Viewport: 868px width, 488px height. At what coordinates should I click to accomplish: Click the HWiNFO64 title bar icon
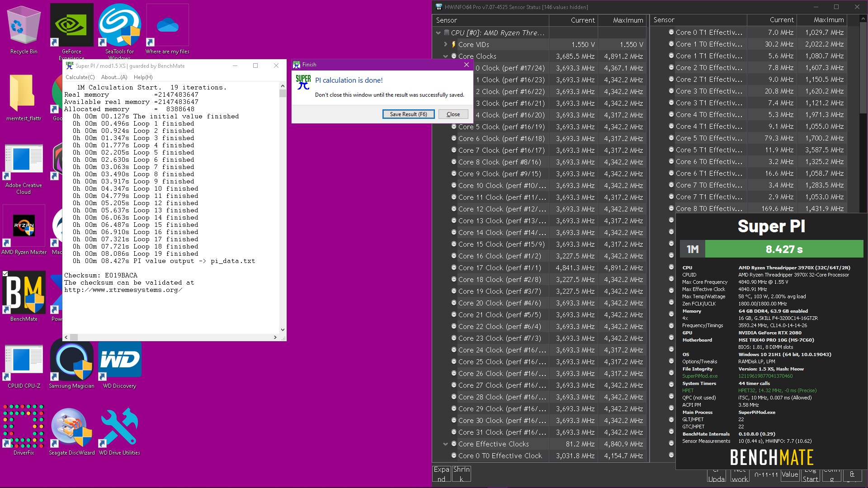tap(439, 7)
